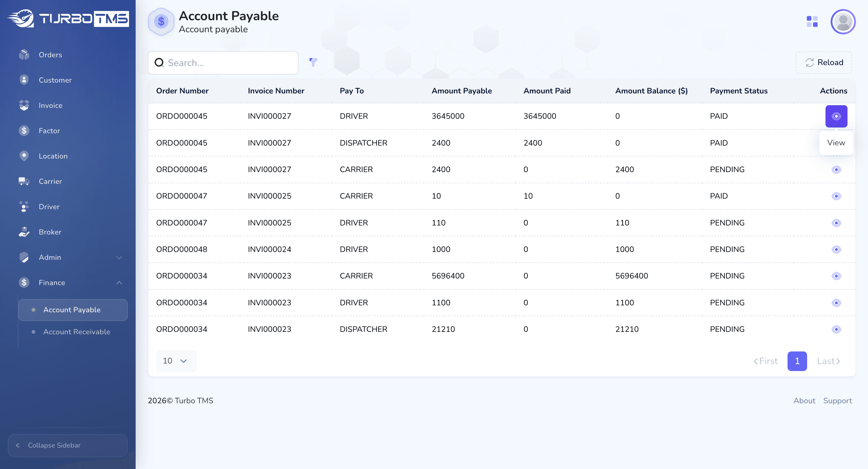The height and width of the screenshot is (469, 868).
Task: Select Account Payable submenu item
Action: click(73, 310)
